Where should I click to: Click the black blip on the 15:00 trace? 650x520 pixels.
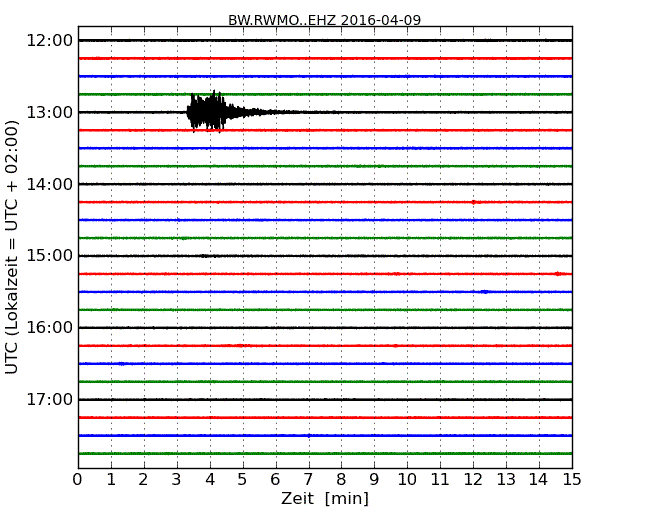point(206,256)
